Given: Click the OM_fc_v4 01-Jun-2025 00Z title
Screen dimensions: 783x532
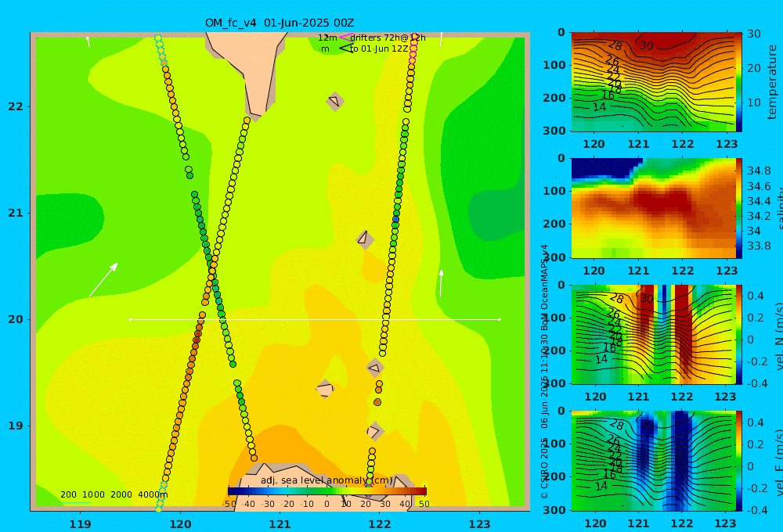Looking at the screenshot, I should pos(280,23).
